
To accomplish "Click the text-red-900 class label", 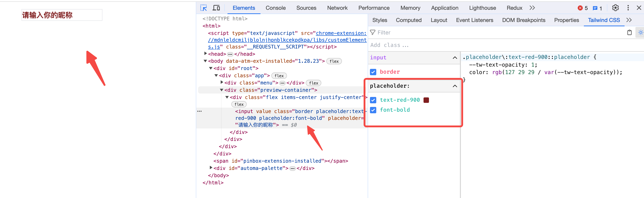I will (400, 100).
